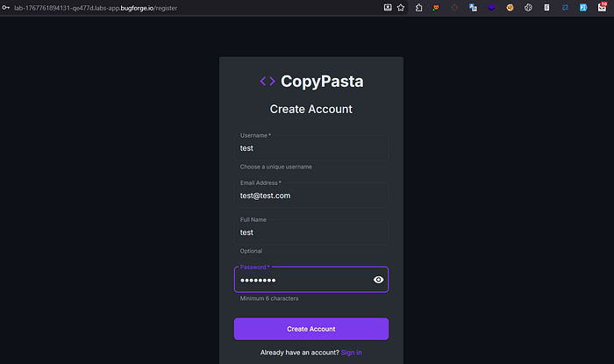Screen dimensions: 614x364
Task: Focus the Password input field
Action: click(x=303, y=280)
